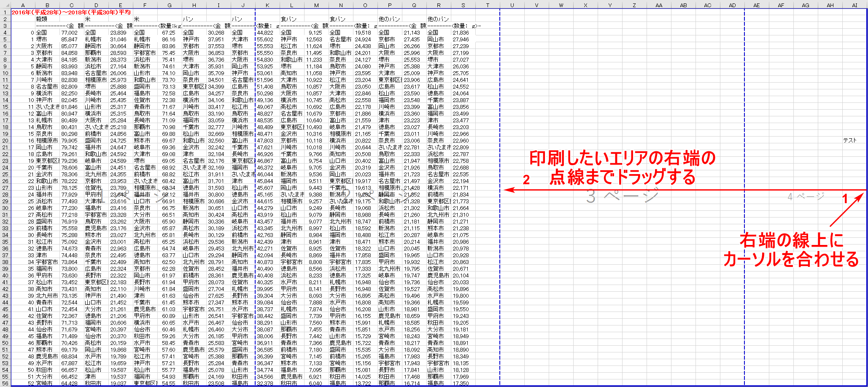The width and height of the screenshot is (868, 387).
Task: Click the cell showing 31,046
Action: 121,39
